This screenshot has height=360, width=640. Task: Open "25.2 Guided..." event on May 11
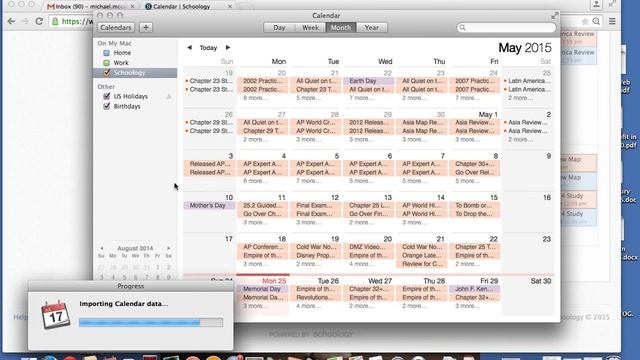262,205
